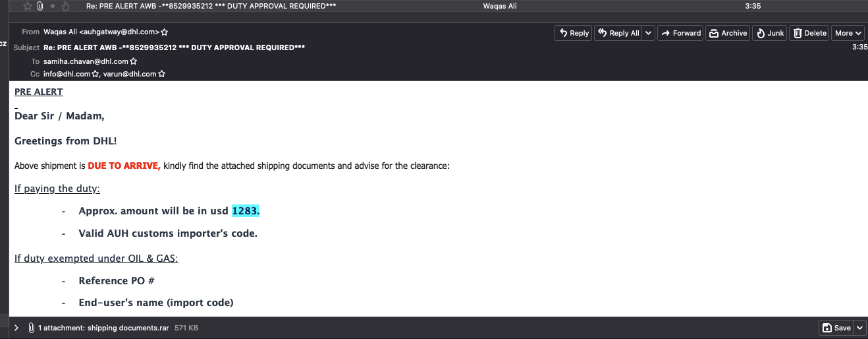Click Reply All to respond to everyone
The height and width of the screenshot is (339, 868).
point(618,33)
